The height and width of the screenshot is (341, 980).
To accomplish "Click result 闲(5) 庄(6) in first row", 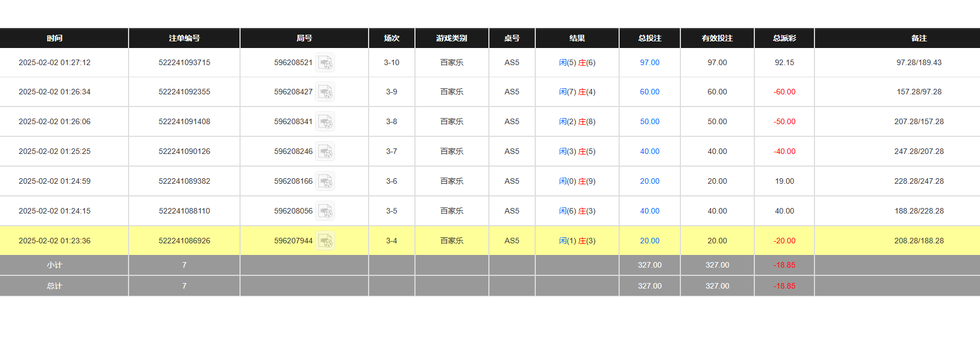I will click(577, 63).
